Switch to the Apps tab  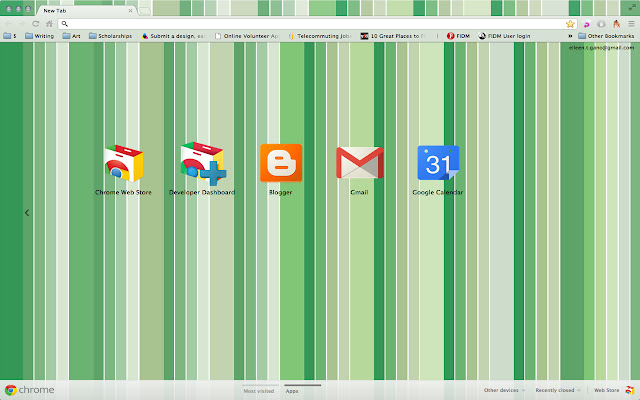(x=292, y=391)
